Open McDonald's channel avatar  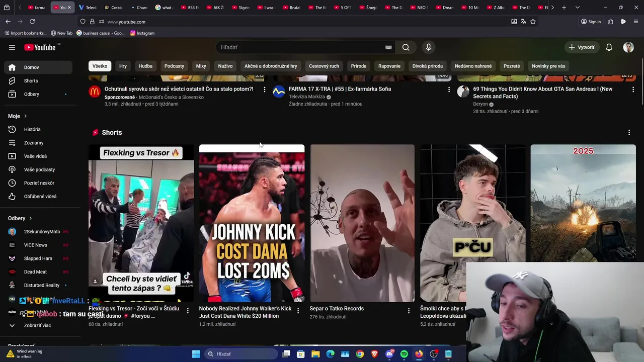point(95,92)
